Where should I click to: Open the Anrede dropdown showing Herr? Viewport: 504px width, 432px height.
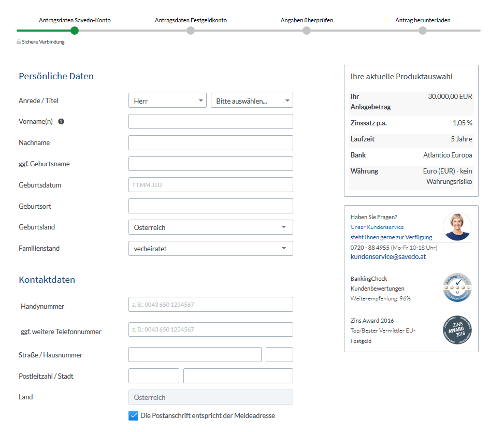167,100
